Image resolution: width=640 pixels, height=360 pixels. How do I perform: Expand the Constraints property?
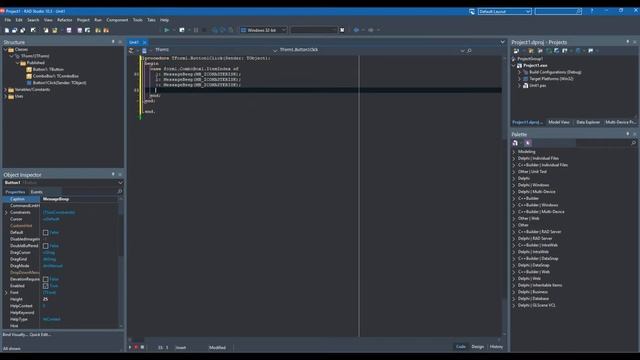tap(6, 212)
